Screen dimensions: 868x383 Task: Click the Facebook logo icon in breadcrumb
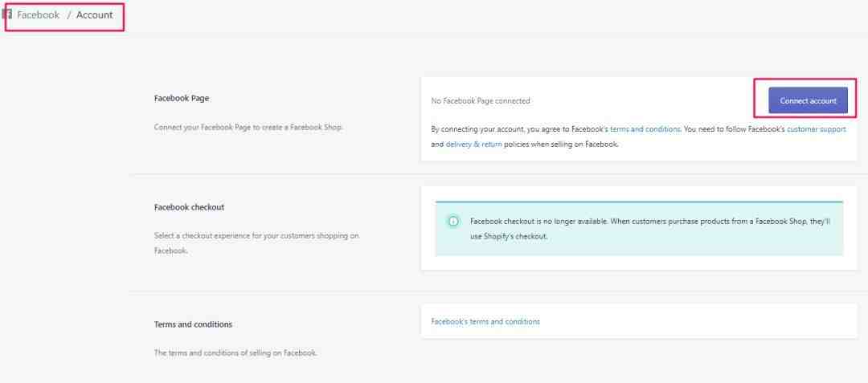pyautogui.click(x=6, y=14)
